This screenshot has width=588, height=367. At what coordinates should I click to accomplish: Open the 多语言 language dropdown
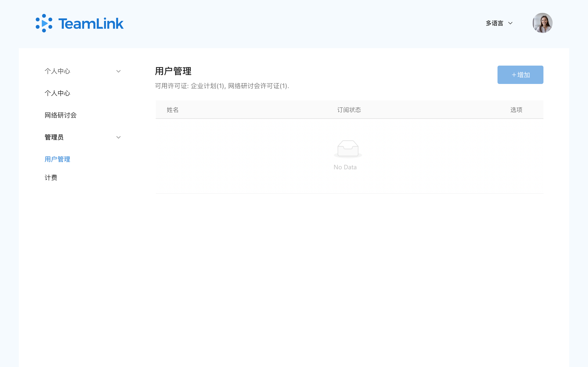(494, 23)
